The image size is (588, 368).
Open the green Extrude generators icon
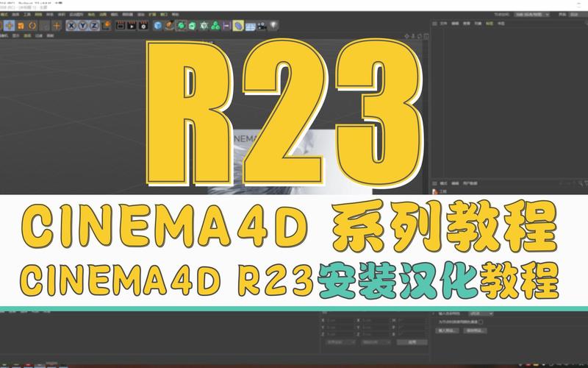(x=193, y=26)
